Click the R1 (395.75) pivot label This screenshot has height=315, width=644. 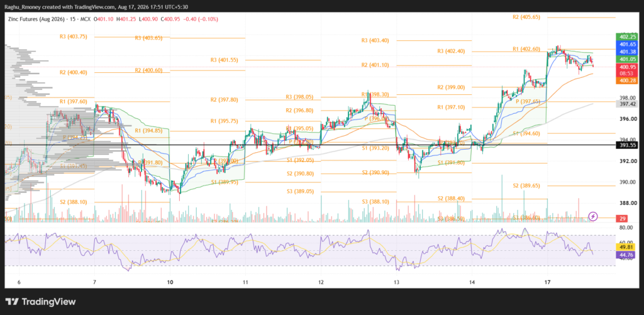tap(224, 121)
